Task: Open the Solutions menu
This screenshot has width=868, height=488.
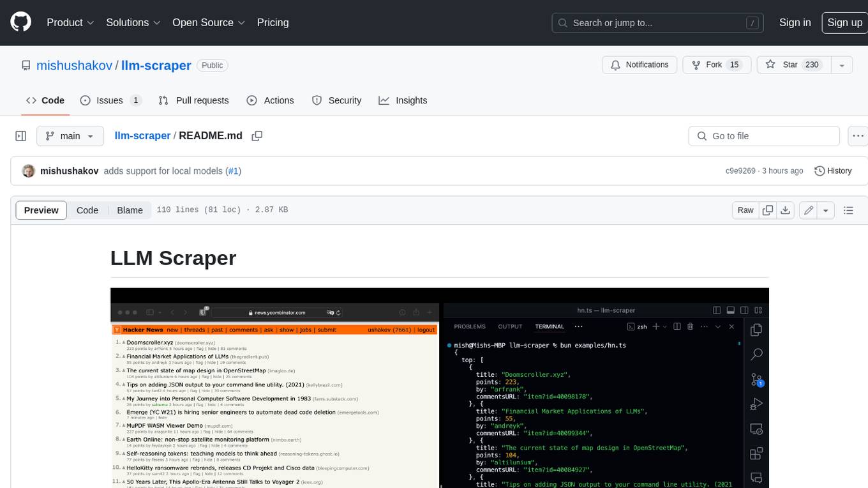Action: coord(133,22)
